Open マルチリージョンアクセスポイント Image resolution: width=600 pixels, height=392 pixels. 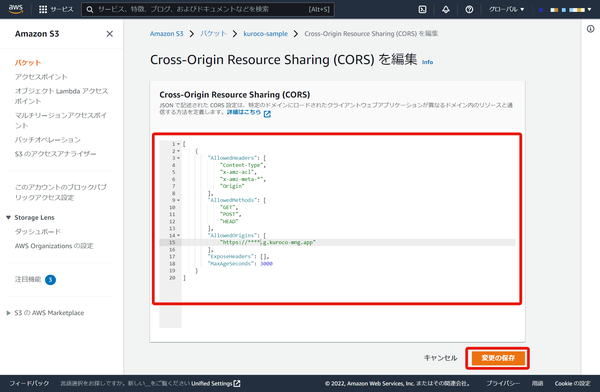[x=60, y=120]
